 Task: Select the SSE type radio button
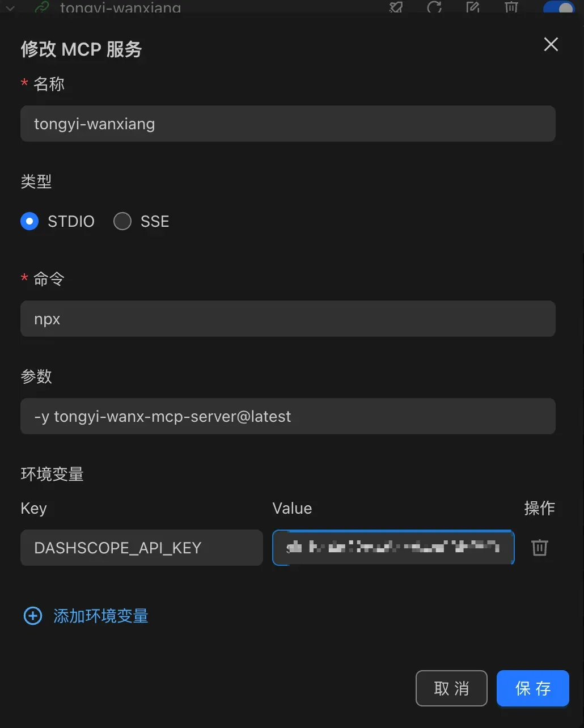122,221
